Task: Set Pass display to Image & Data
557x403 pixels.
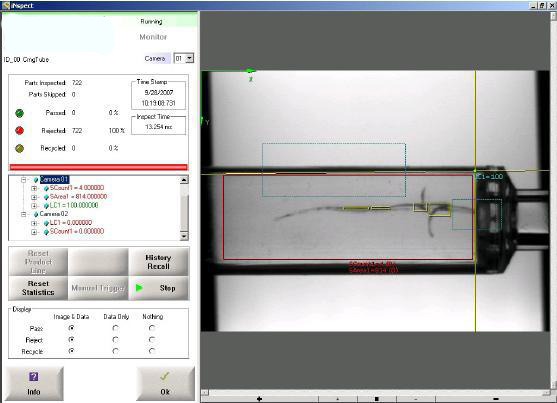Action: (x=71, y=328)
